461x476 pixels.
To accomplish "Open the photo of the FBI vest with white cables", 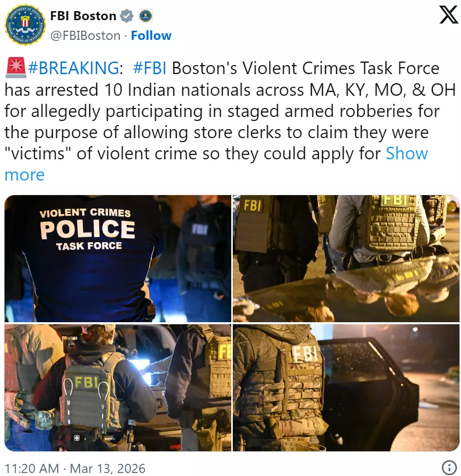I will tap(118, 388).
